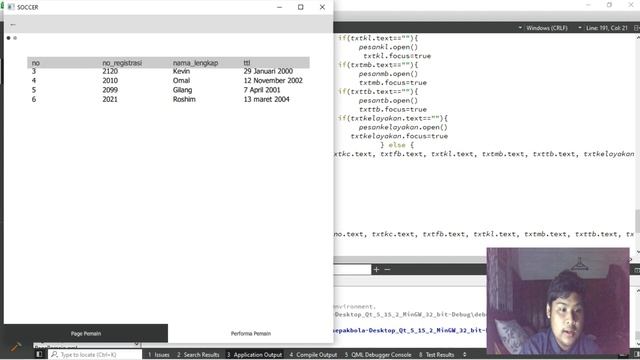Click registration number '2120'
The height and width of the screenshot is (360, 640).
(110, 71)
